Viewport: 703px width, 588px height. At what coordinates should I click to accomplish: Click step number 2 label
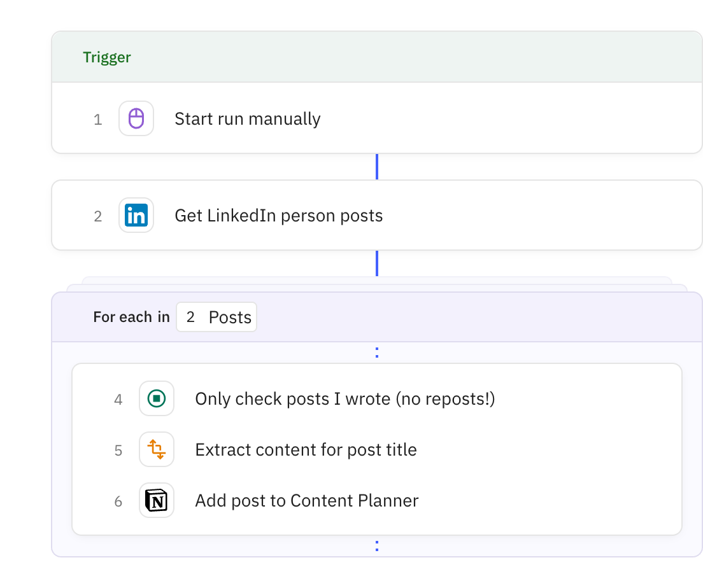pos(97,216)
